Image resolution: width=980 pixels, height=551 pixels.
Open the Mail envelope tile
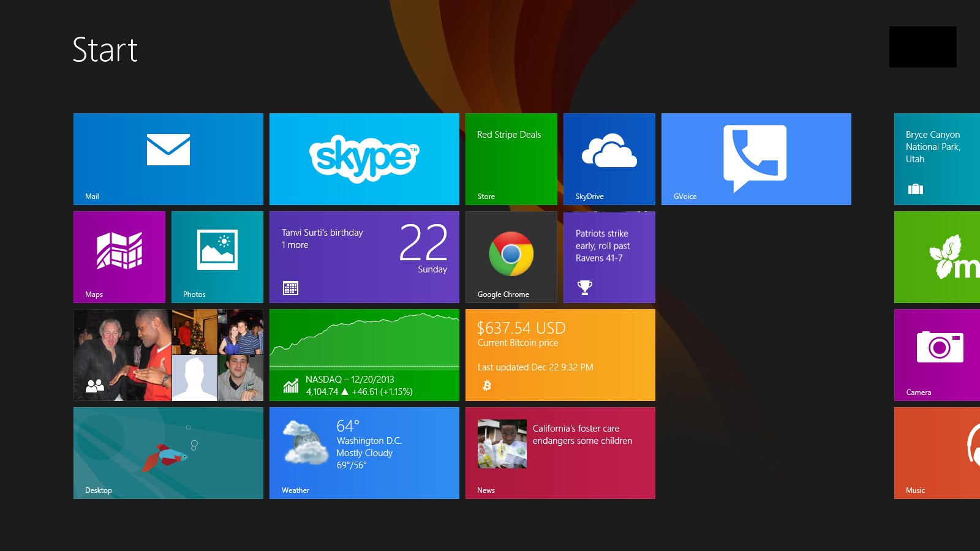click(168, 159)
